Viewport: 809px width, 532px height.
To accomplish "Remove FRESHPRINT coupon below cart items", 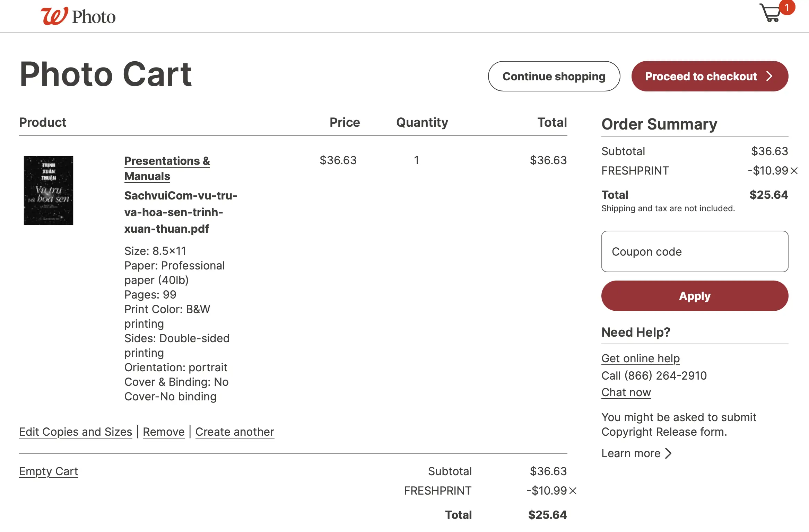I will [x=573, y=491].
